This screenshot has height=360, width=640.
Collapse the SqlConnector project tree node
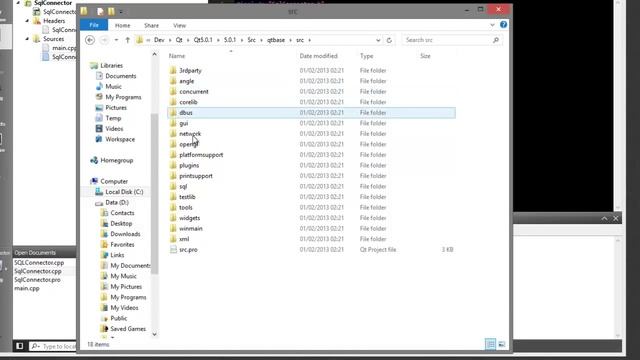tap(18, 3)
